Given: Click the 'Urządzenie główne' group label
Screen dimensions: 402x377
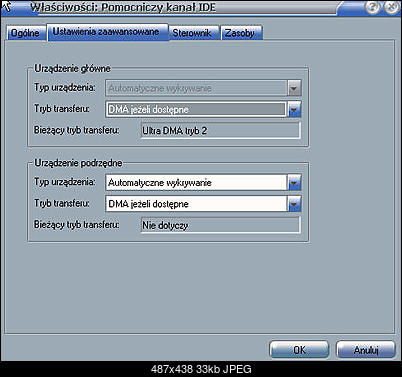Looking at the screenshot, I should (x=72, y=69).
